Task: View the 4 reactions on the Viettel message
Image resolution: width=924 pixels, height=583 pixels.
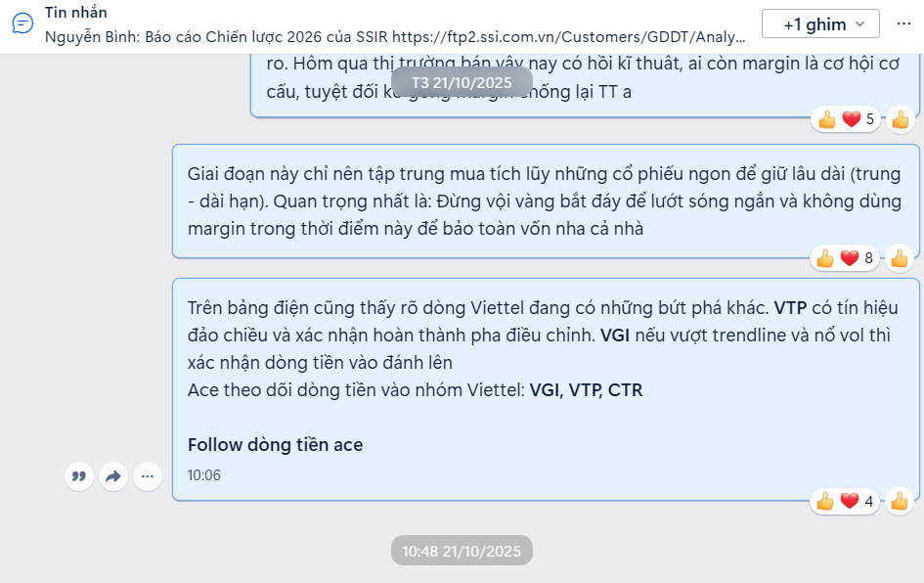Action: click(x=845, y=502)
